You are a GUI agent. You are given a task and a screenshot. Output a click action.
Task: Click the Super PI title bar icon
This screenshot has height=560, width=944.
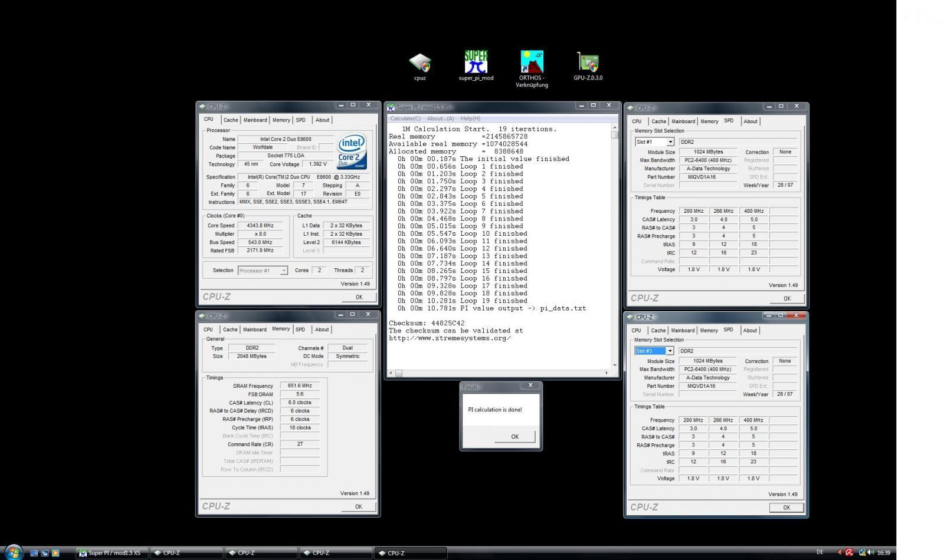tap(391, 107)
